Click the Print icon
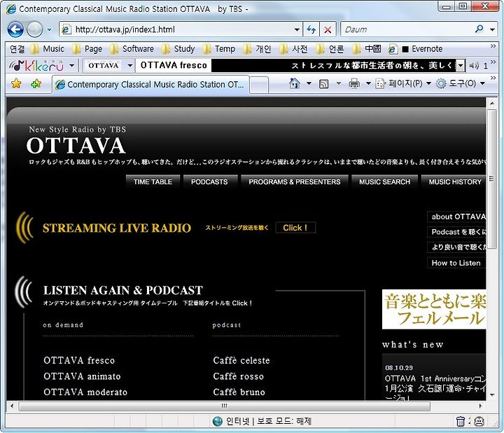504x433 pixels. (354, 84)
